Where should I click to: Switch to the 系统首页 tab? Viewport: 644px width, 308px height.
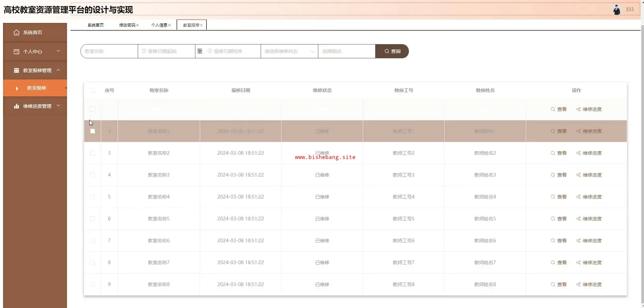point(96,25)
